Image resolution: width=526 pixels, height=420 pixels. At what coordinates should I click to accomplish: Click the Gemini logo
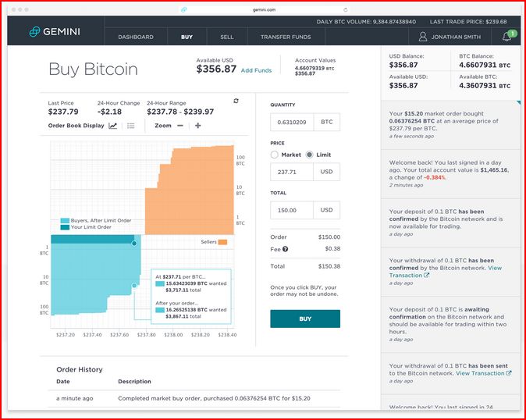(55, 31)
